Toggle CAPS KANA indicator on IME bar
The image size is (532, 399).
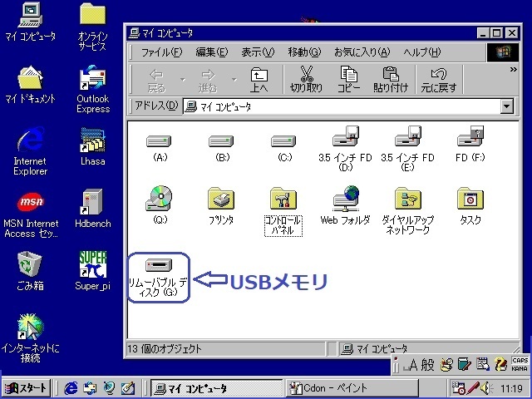coord(519,364)
